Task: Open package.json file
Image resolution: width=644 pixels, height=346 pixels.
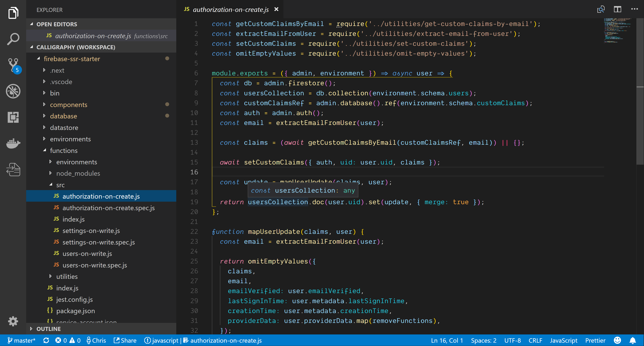Action: [x=101, y=311]
